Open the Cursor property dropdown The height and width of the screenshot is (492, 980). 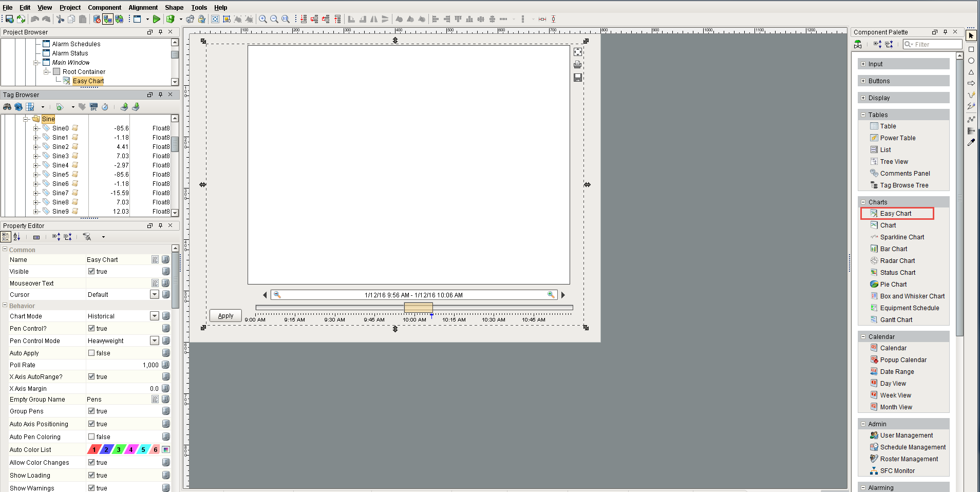pyautogui.click(x=154, y=294)
